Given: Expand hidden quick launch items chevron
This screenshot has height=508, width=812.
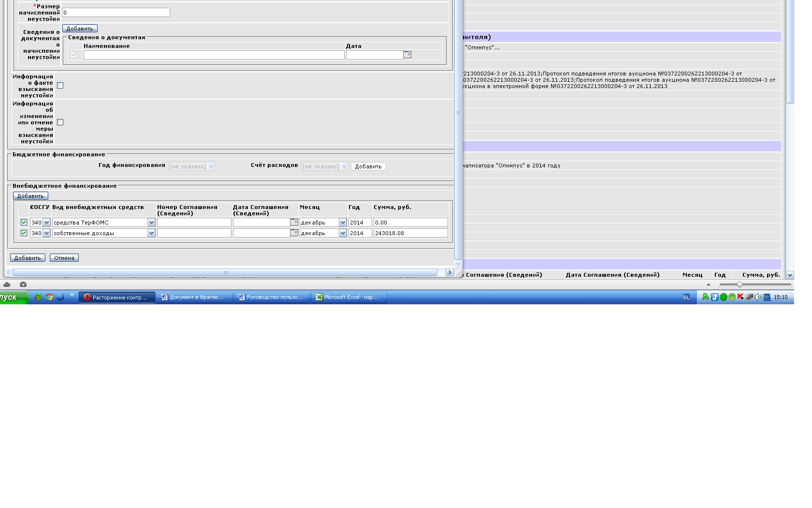Looking at the screenshot, I should pyautogui.click(x=72, y=295).
